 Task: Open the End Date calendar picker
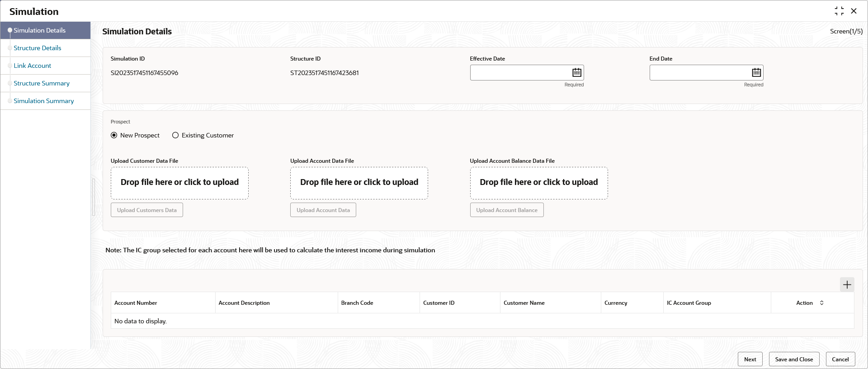[x=756, y=72]
